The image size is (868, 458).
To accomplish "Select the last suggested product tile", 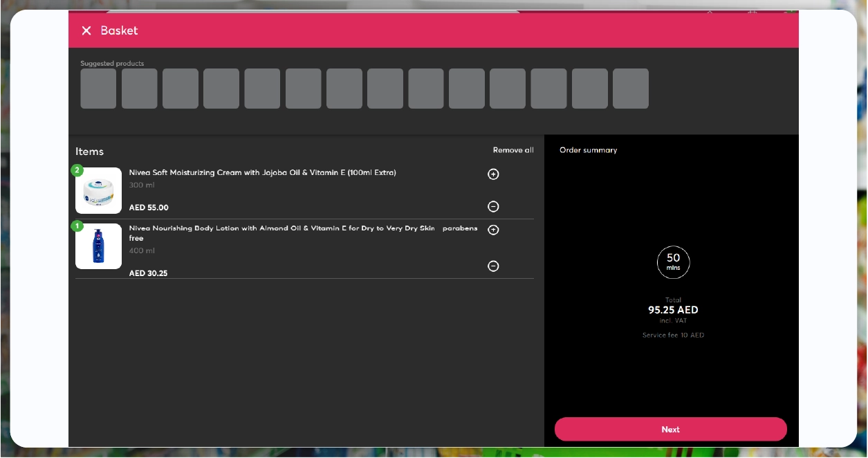I will [x=630, y=89].
